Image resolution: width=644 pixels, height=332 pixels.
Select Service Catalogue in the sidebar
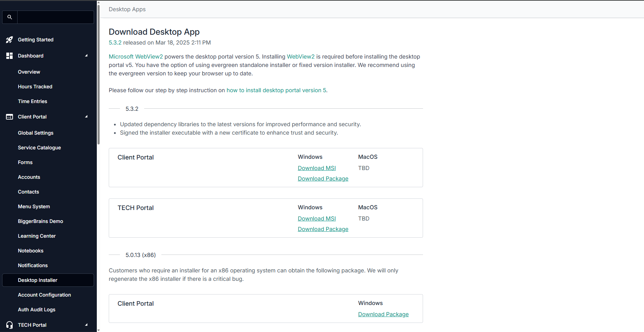click(x=39, y=148)
